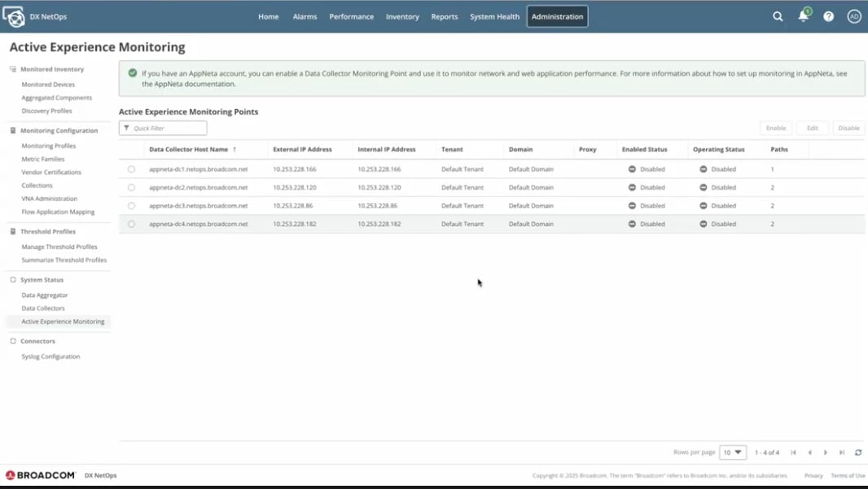Open the help question mark icon
Viewport: 868px width, 489px height.
829,16
